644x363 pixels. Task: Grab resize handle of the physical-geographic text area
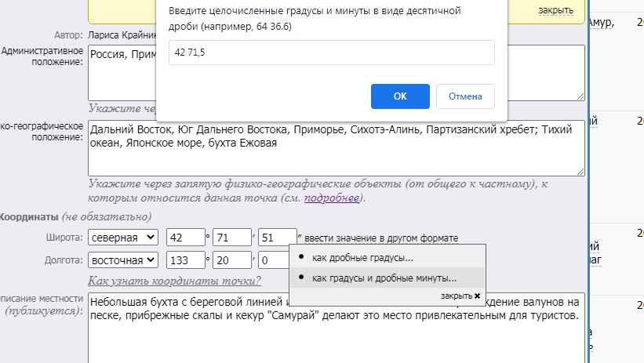pyautogui.click(x=580, y=171)
